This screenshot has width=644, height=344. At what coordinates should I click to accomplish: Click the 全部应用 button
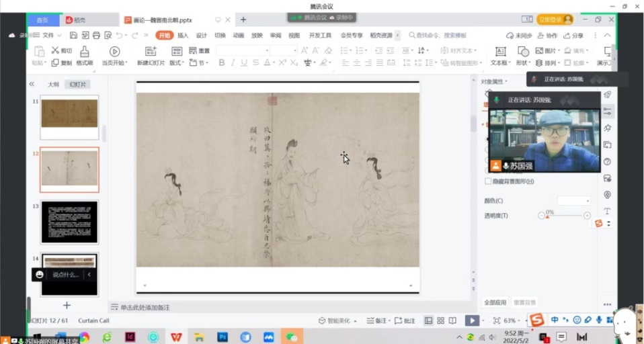point(495,302)
